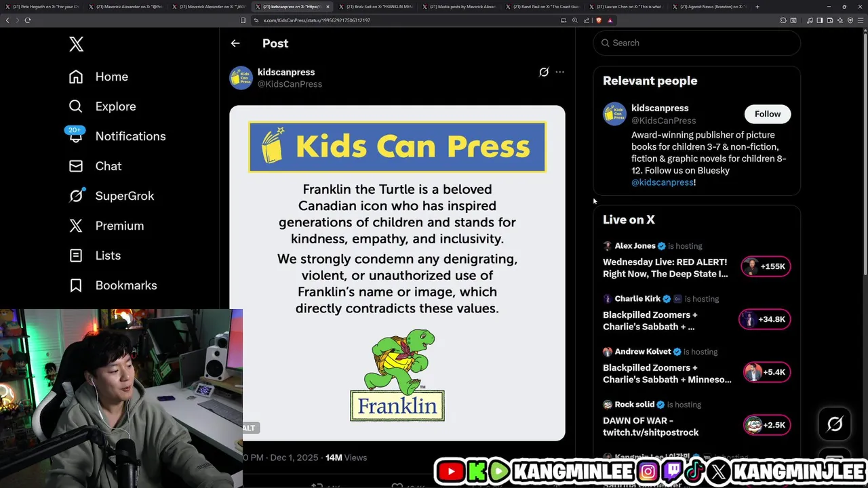Click into the X Search field
Viewport: 868px width, 488px height.
[x=697, y=43]
